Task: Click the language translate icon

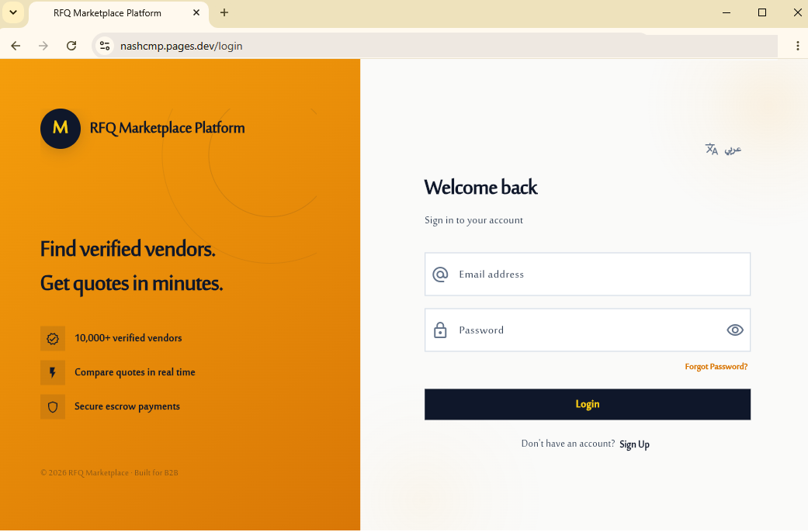Action: coord(712,150)
